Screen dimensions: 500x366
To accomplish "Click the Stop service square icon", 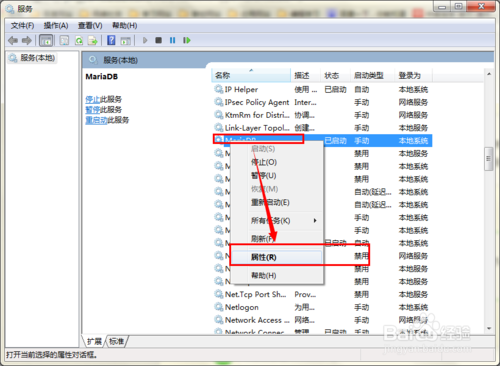I will pyautogui.click(x=158, y=40).
